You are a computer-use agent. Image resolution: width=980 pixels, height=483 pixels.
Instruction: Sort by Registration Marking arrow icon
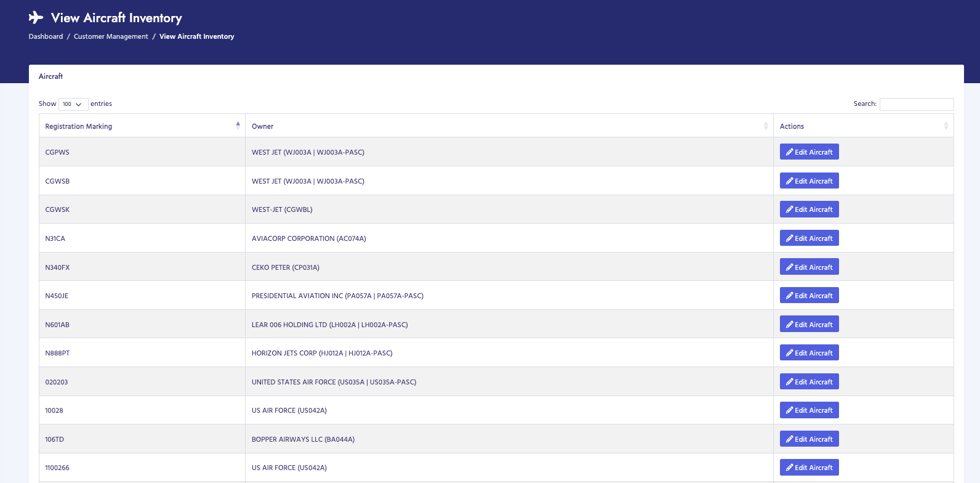click(238, 126)
